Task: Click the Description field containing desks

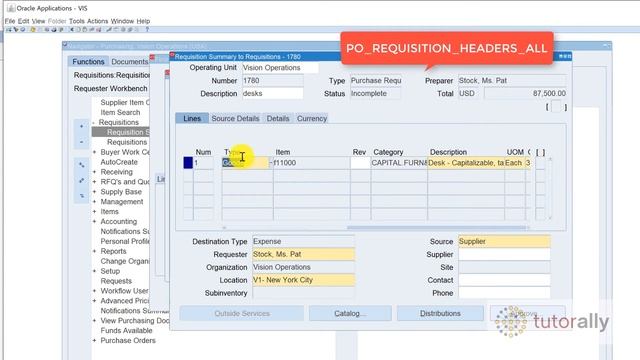Action: click(x=272, y=93)
